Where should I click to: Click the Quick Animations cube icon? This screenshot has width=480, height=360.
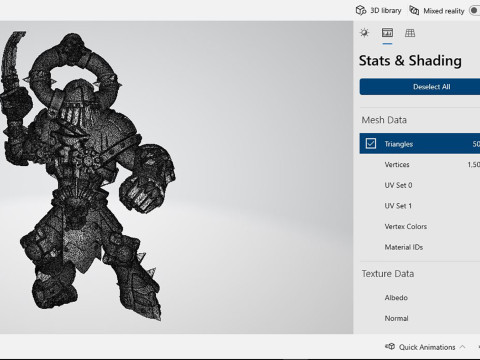(390, 347)
